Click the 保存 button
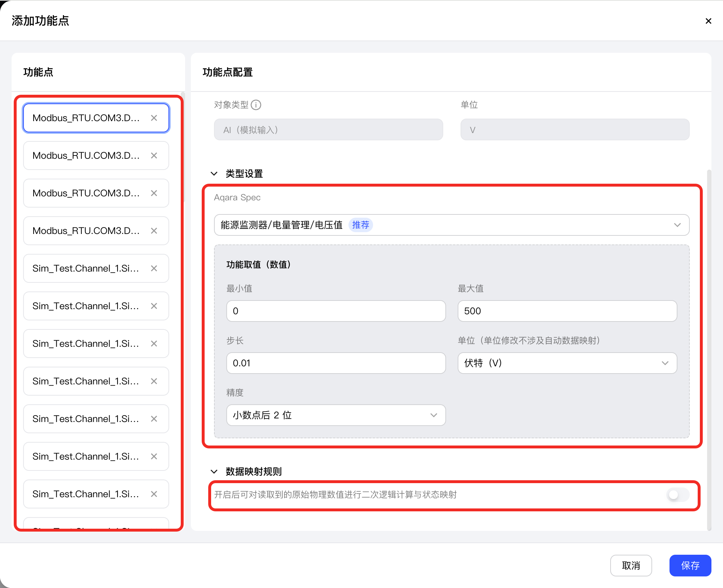723x588 pixels. [690, 566]
